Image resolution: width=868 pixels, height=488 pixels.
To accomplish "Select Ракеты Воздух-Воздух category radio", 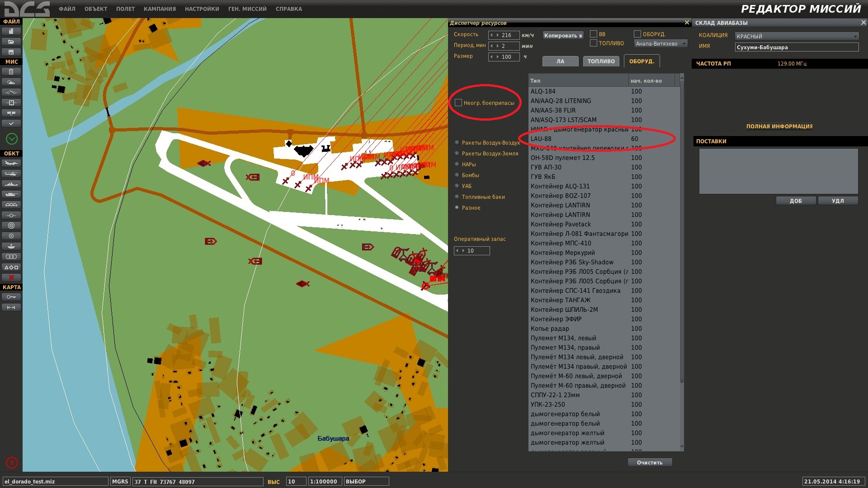I will [x=457, y=142].
